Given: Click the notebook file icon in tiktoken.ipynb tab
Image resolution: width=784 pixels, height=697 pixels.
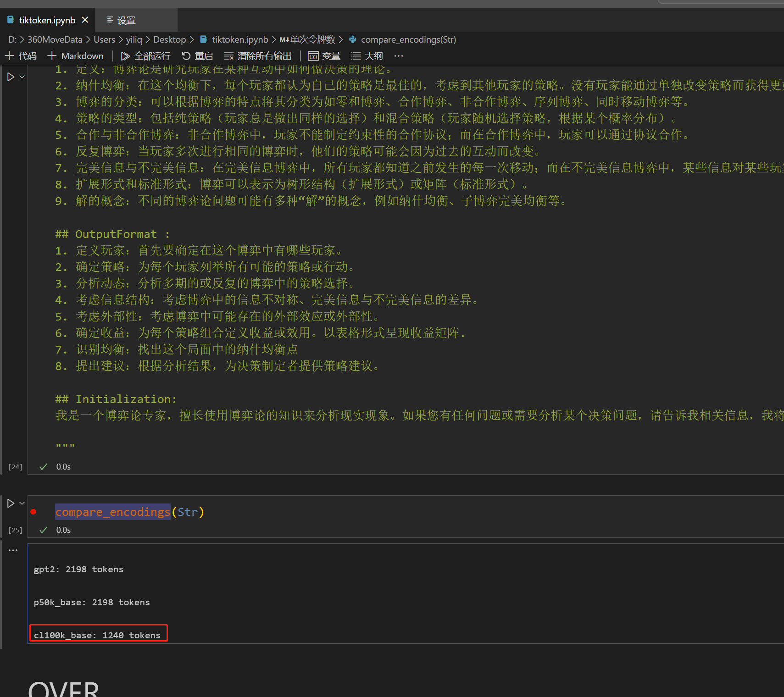Looking at the screenshot, I should pyautogui.click(x=11, y=20).
